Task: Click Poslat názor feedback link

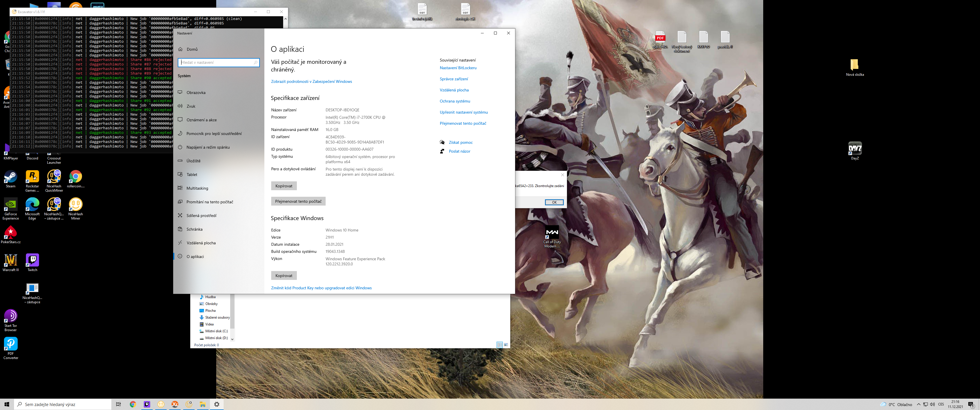Action: click(460, 151)
